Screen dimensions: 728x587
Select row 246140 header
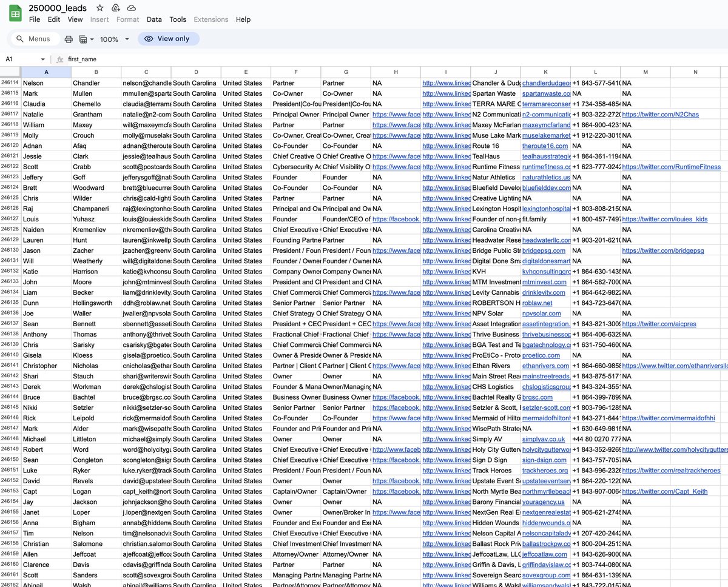[10, 355]
